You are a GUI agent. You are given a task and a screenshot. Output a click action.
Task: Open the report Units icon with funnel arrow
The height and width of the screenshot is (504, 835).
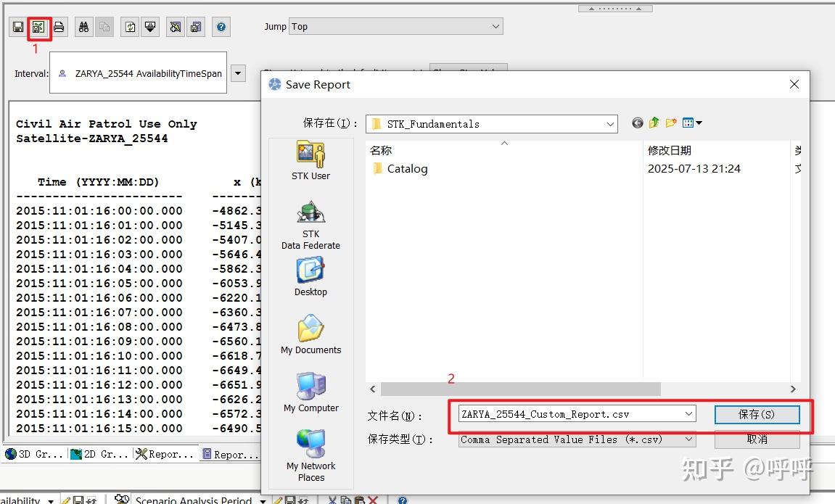(149, 26)
